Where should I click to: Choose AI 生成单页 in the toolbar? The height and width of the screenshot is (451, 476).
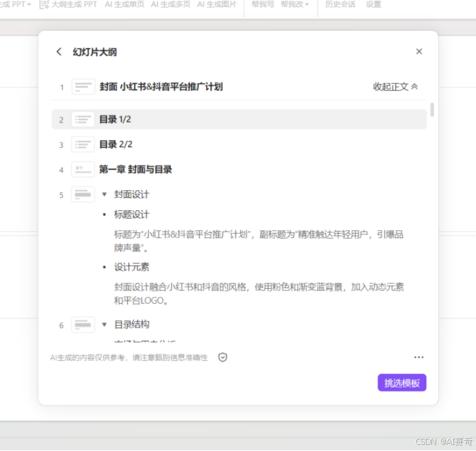pyautogui.click(x=125, y=5)
